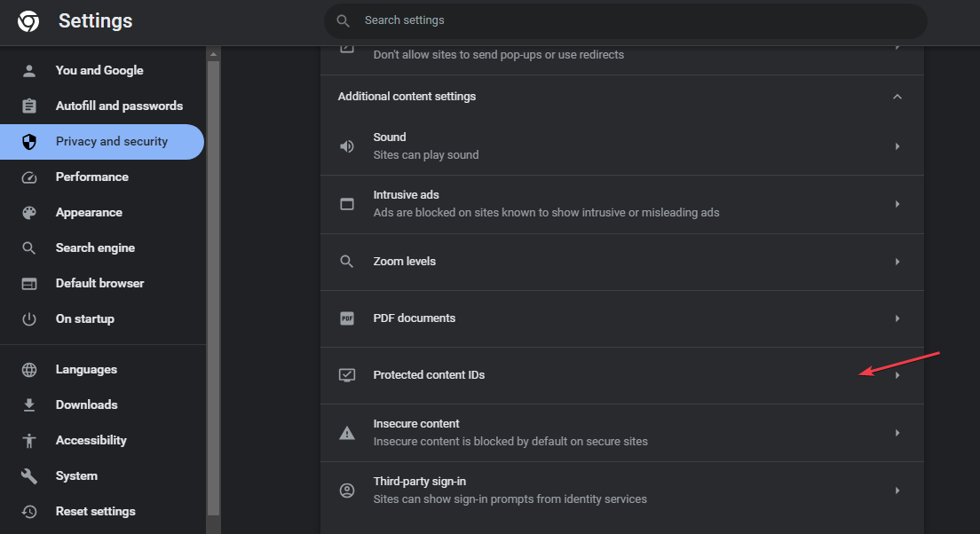Viewport: 980px width, 534px height.
Task: Open Downloads settings
Action: point(102,405)
